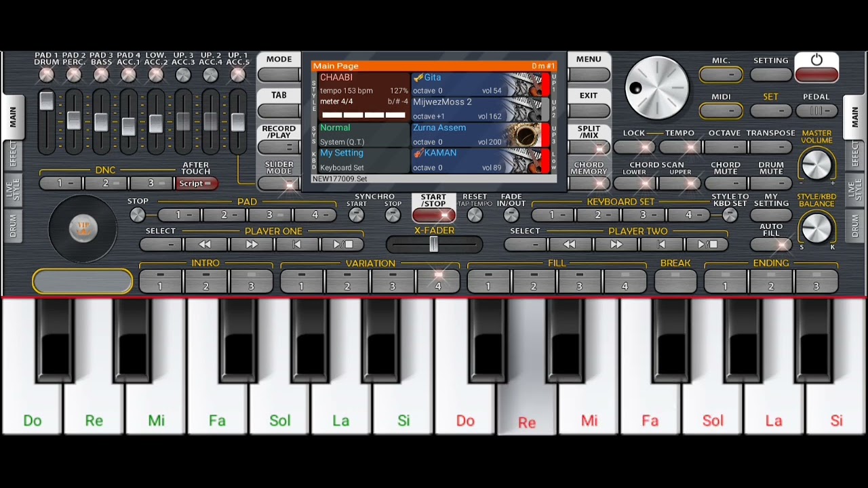Click Player One play/stop button
This screenshot has width=868, height=488.
coord(342,245)
